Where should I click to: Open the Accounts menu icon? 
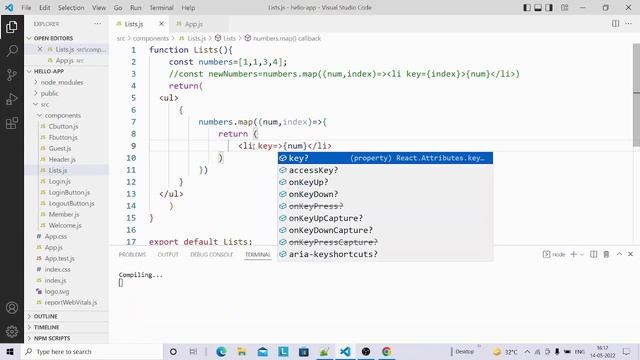point(12,308)
